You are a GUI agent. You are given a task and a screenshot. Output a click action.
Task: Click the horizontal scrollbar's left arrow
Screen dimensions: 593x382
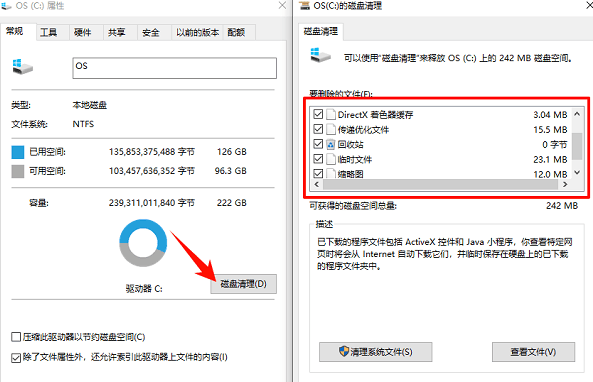(x=317, y=185)
